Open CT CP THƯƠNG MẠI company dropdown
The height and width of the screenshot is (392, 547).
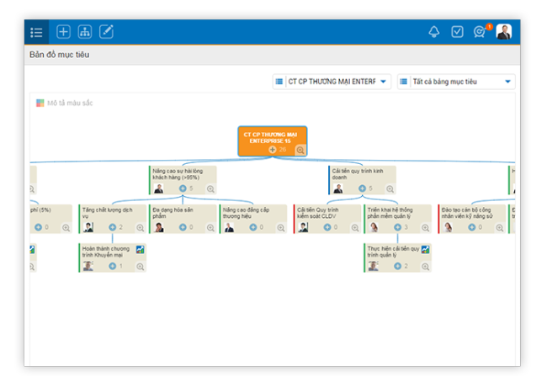pyautogui.click(x=332, y=82)
